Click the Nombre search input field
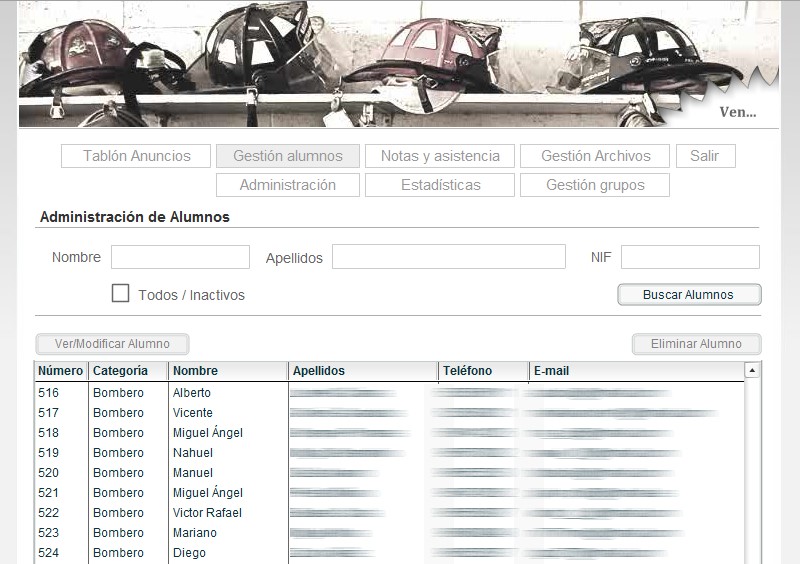The height and width of the screenshot is (564, 800). click(181, 257)
